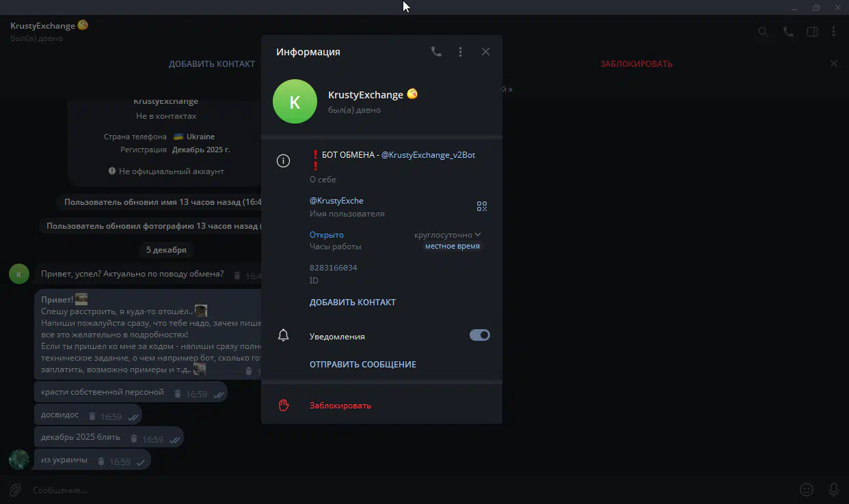Click the user ID 8283166034
This screenshot has width=849, height=504.
coord(333,268)
